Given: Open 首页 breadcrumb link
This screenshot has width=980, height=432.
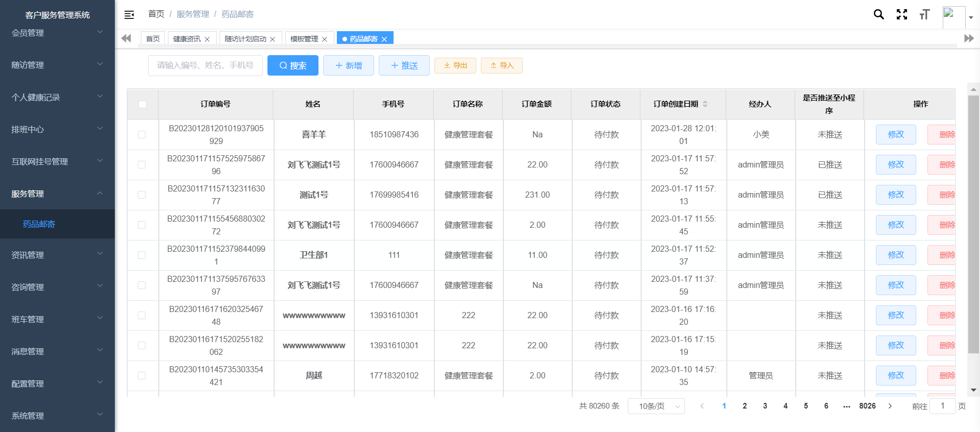Looking at the screenshot, I should coord(156,14).
